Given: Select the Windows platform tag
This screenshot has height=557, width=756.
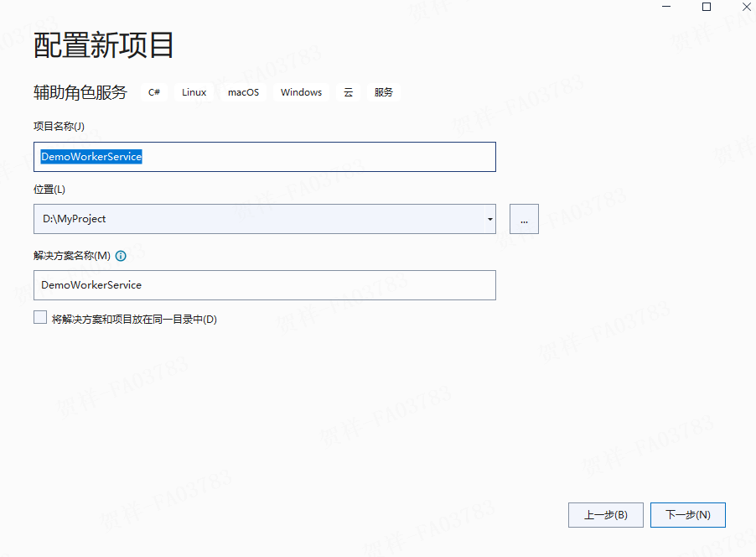Looking at the screenshot, I should [300, 92].
